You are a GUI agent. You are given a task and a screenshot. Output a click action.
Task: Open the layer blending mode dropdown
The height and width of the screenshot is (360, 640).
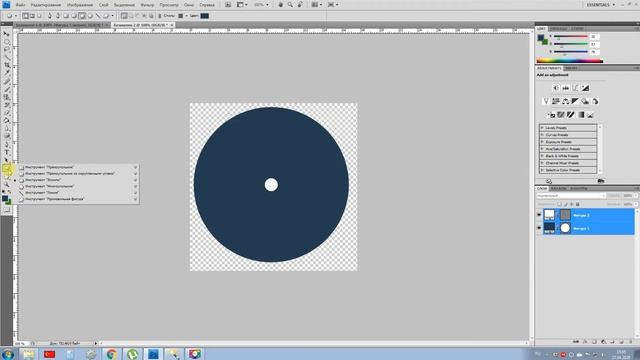click(x=571, y=196)
